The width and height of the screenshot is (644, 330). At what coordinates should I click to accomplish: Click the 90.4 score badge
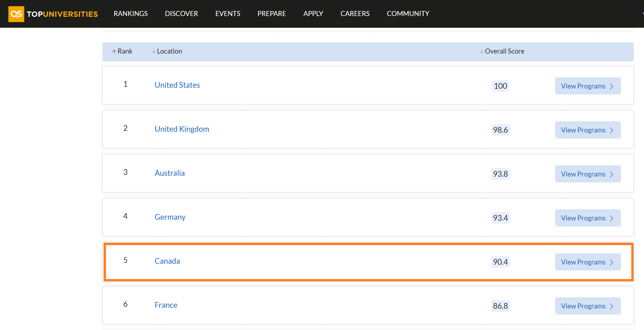tap(500, 262)
